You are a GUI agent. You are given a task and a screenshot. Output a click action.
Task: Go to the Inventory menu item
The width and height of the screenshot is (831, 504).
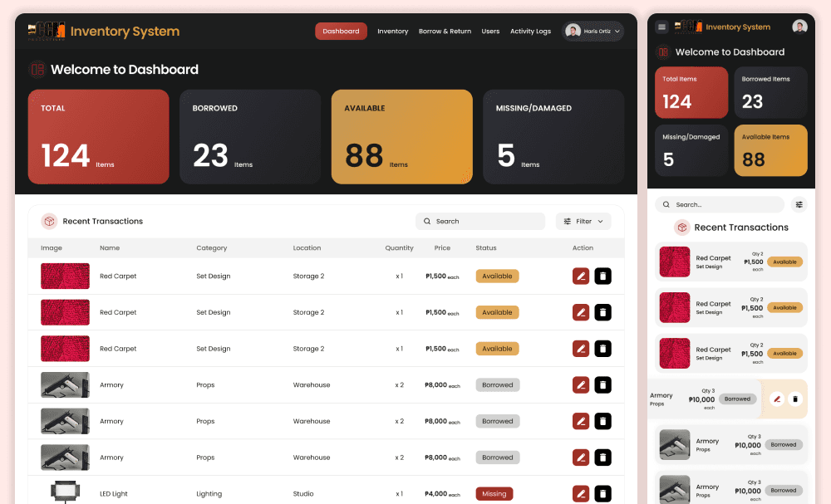(393, 32)
